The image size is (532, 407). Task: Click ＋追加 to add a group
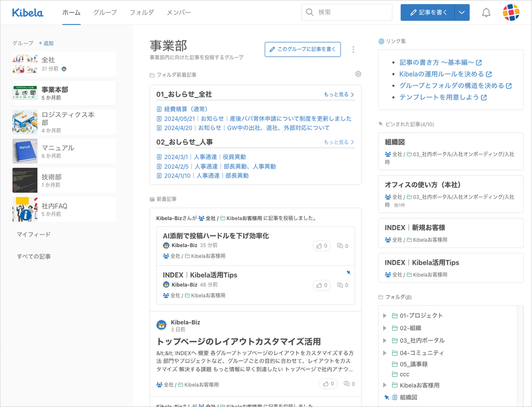click(x=46, y=43)
